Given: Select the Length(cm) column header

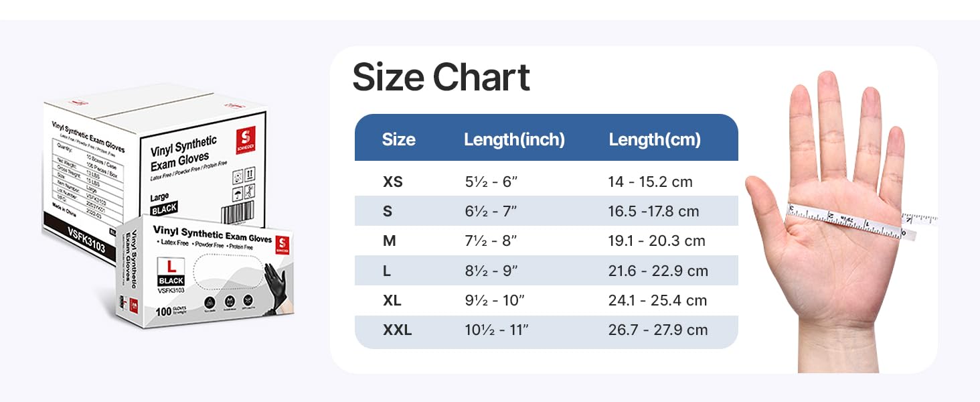Looking at the screenshot, I should click(654, 139).
